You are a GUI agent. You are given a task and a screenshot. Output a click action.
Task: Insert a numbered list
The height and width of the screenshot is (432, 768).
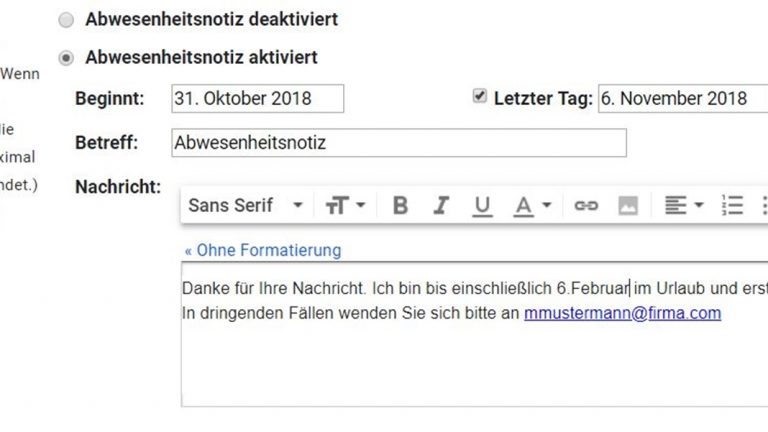(733, 206)
